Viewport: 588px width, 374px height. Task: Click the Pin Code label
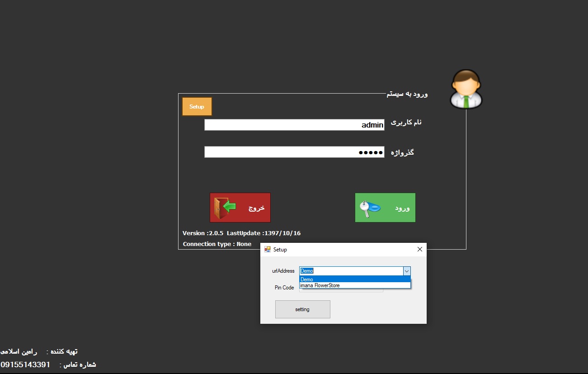pyautogui.click(x=284, y=288)
